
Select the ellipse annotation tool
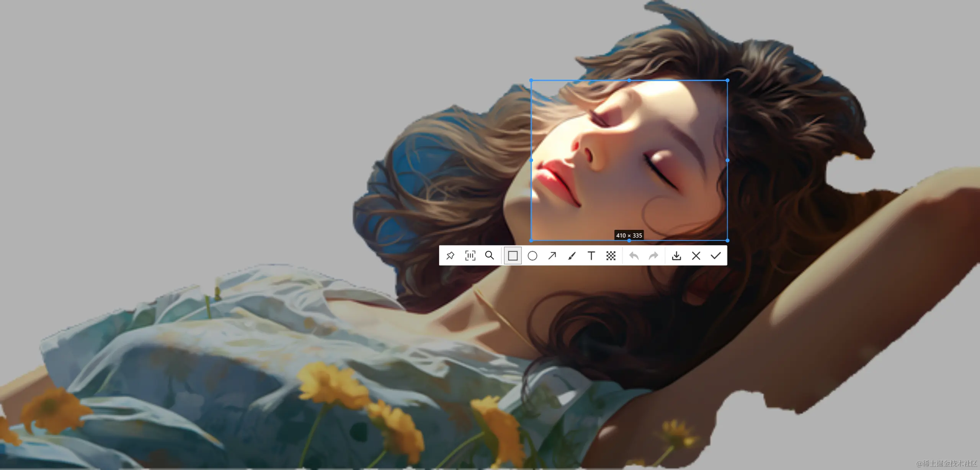(532, 255)
